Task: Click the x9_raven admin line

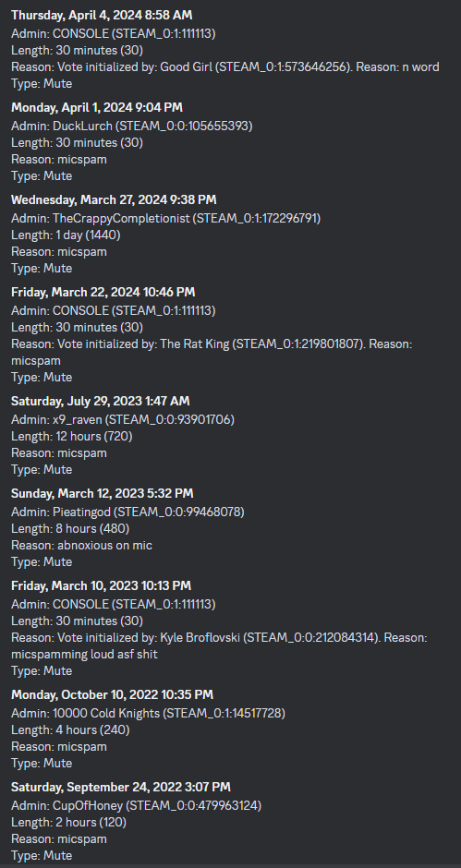Action: coord(123,419)
